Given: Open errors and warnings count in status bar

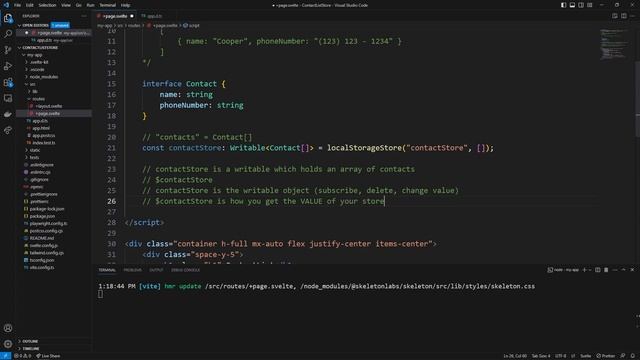Looking at the screenshot, I should (x=22, y=356).
